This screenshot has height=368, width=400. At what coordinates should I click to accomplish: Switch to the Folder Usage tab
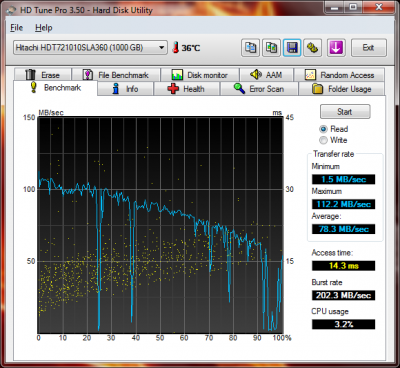[x=342, y=89]
